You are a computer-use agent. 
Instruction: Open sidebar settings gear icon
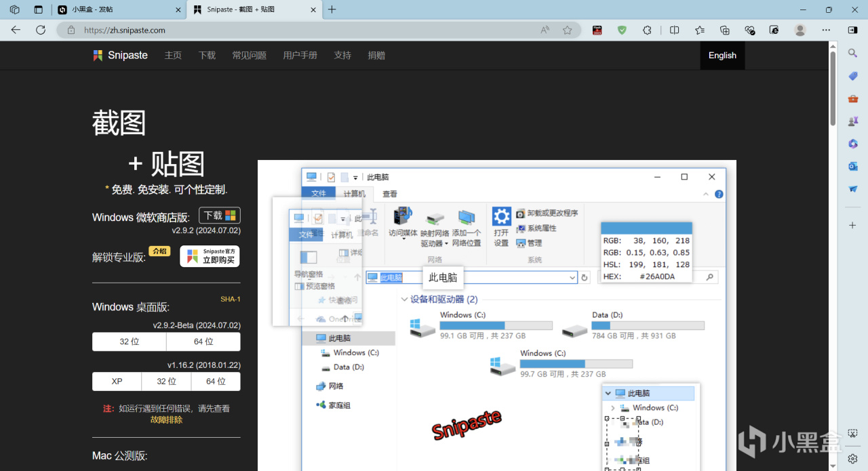(853, 458)
